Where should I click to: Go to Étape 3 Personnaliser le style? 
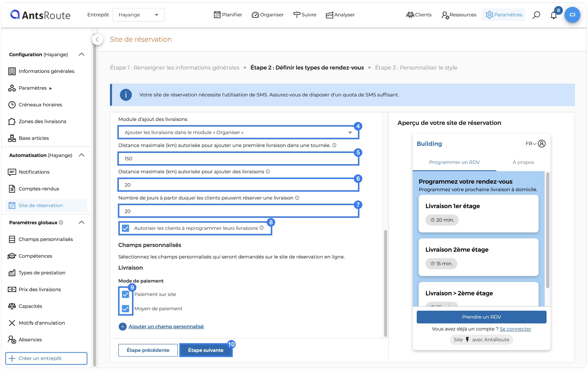(416, 68)
